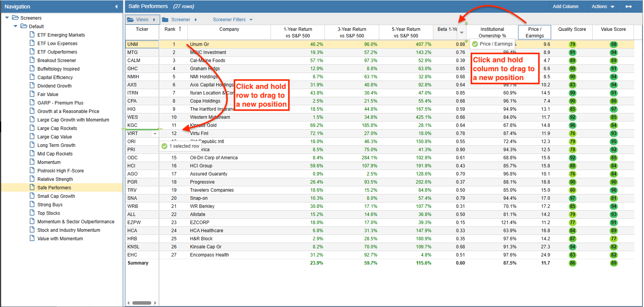Click document icon for Top Stocks
Viewport: 644px width, 307px height.
[32, 213]
